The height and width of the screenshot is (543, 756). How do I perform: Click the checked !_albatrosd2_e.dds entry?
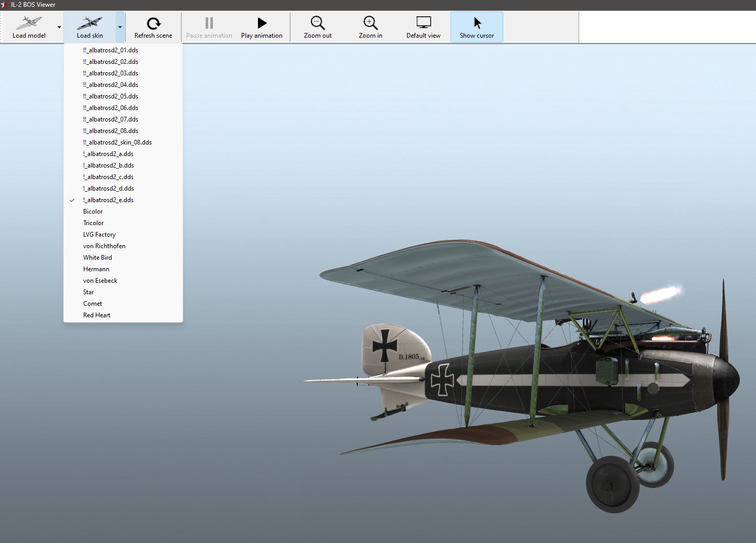tap(123, 200)
